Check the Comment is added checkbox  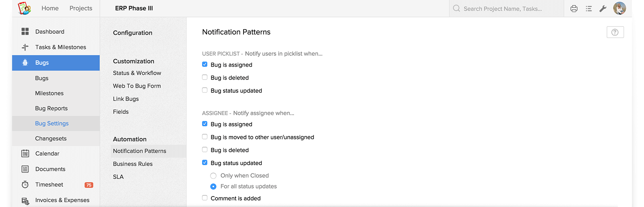(x=205, y=198)
